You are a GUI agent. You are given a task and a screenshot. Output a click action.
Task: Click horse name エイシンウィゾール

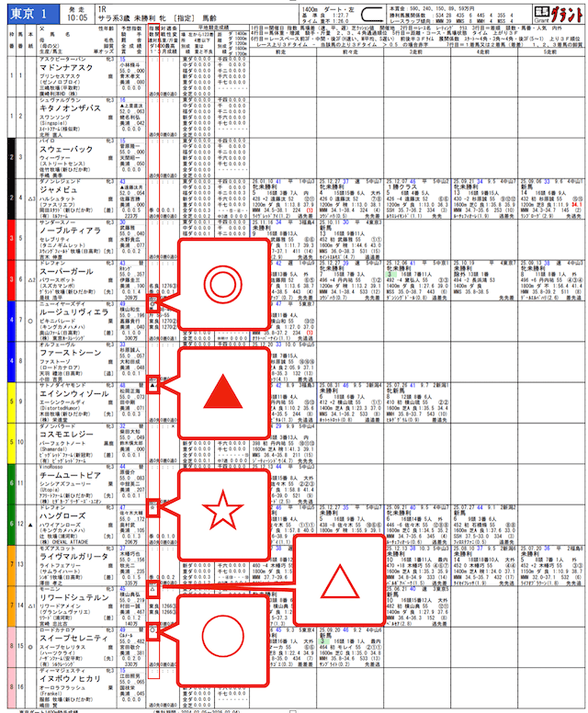(x=57, y=405)
